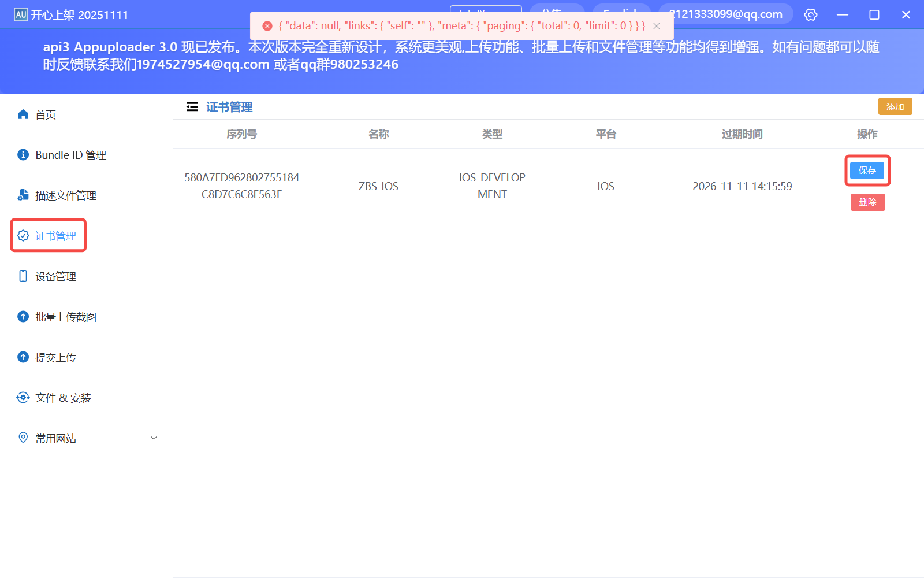
Task: Click the info icon beside Bundle ID 管理
Action: (x=23, y=154)
